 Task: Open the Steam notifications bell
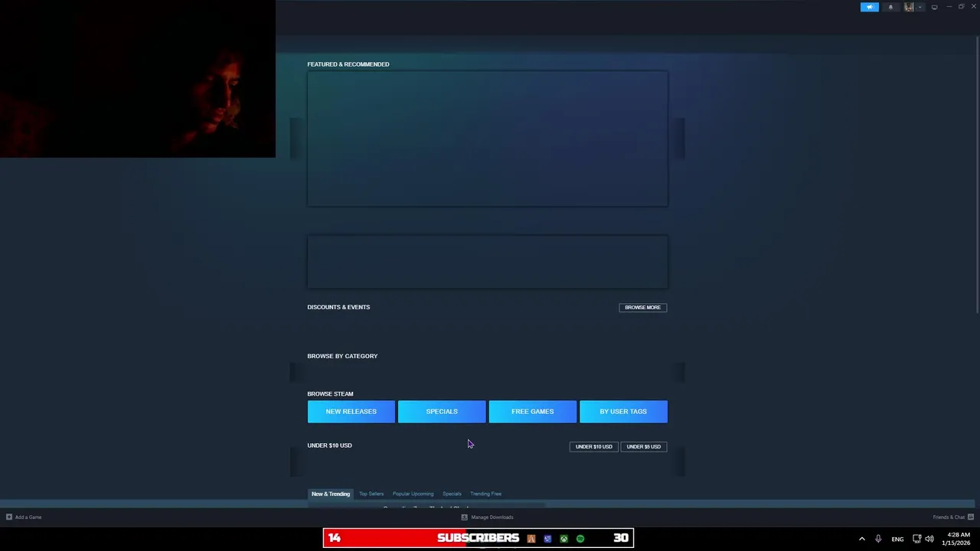(x=890, y=7)
